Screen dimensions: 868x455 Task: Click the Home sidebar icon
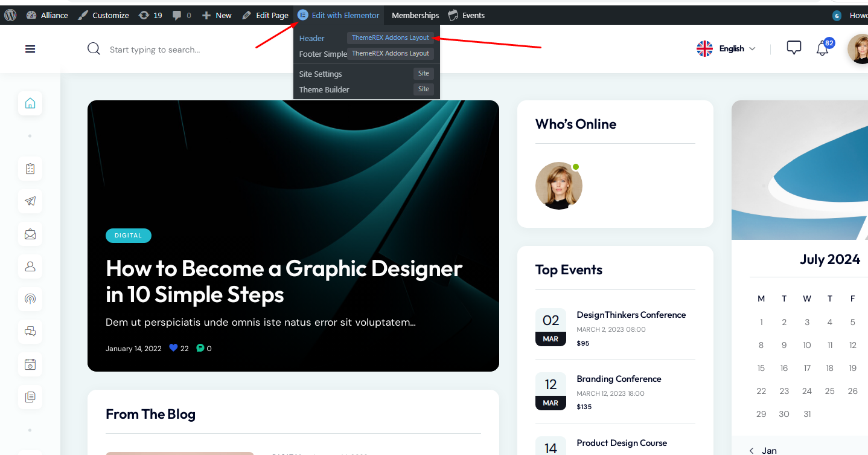click(x=30, y=103)
